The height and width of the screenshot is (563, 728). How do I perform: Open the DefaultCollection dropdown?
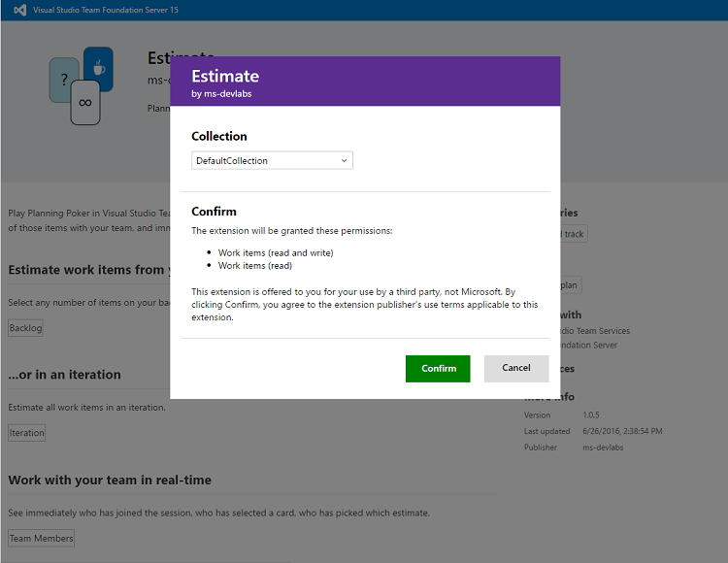point(272,160)
